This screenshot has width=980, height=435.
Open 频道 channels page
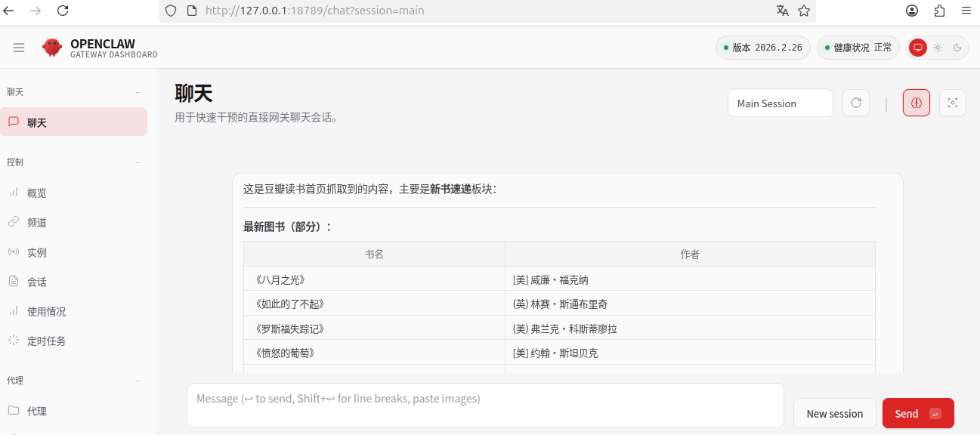[73, 222]
